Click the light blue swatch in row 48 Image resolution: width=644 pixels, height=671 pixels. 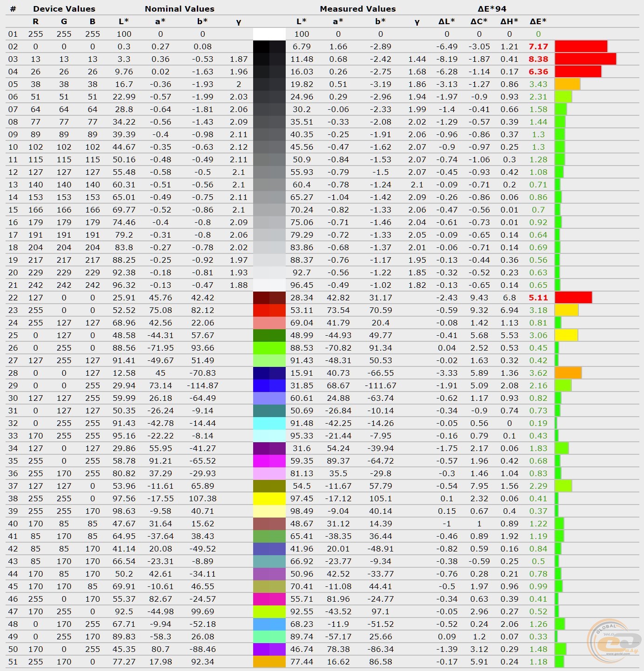point(269,624)
